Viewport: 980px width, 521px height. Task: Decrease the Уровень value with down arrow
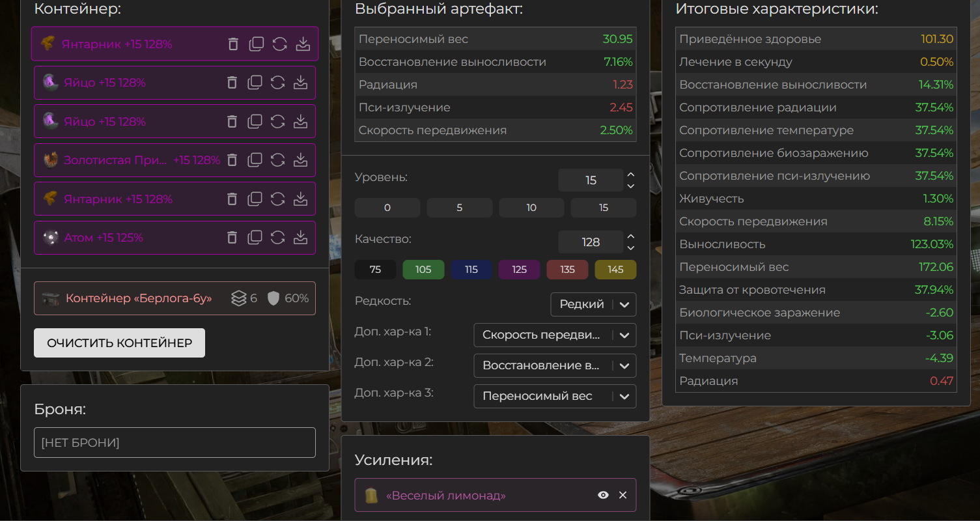[x=630, y=186]
